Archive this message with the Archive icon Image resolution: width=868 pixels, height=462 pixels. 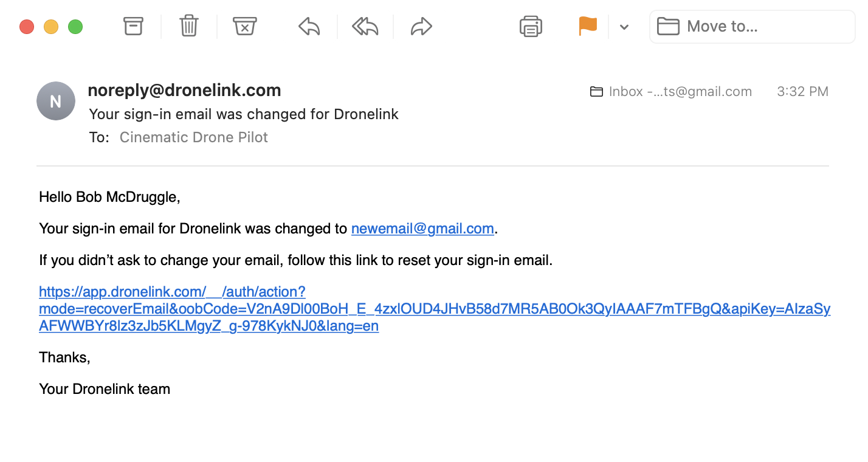(133, 26)
